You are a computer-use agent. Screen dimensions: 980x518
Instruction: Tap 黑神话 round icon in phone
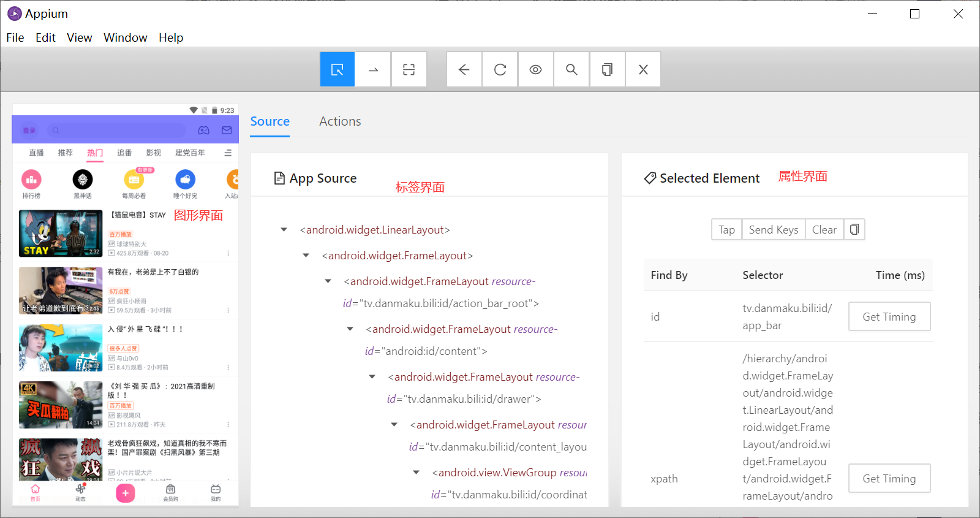click(x=83, y=180)
